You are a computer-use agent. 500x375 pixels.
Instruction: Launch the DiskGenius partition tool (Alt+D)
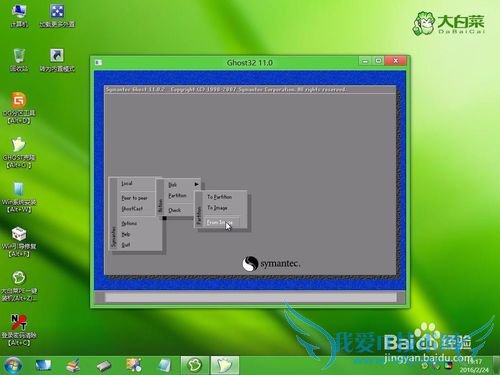19,108
